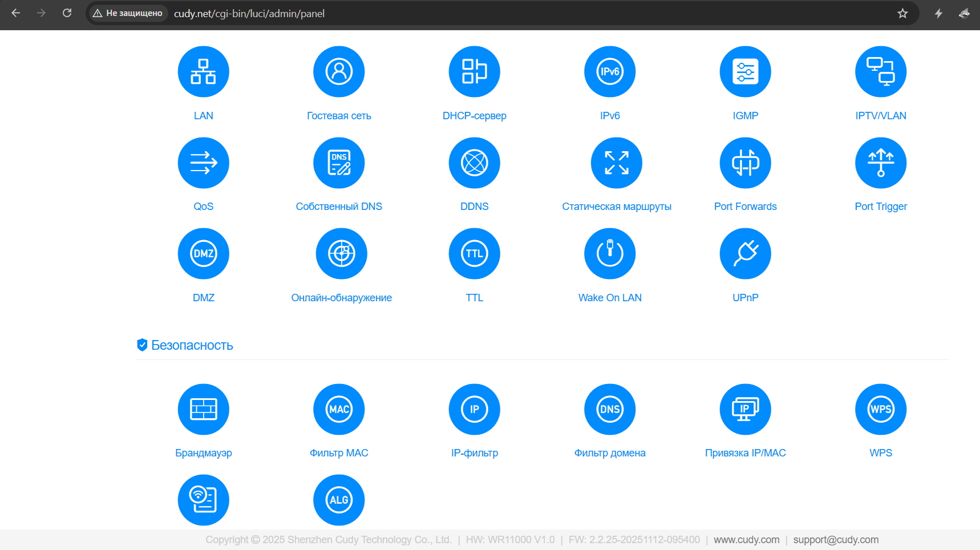Click the browser address bar URL

click(249, 13)
